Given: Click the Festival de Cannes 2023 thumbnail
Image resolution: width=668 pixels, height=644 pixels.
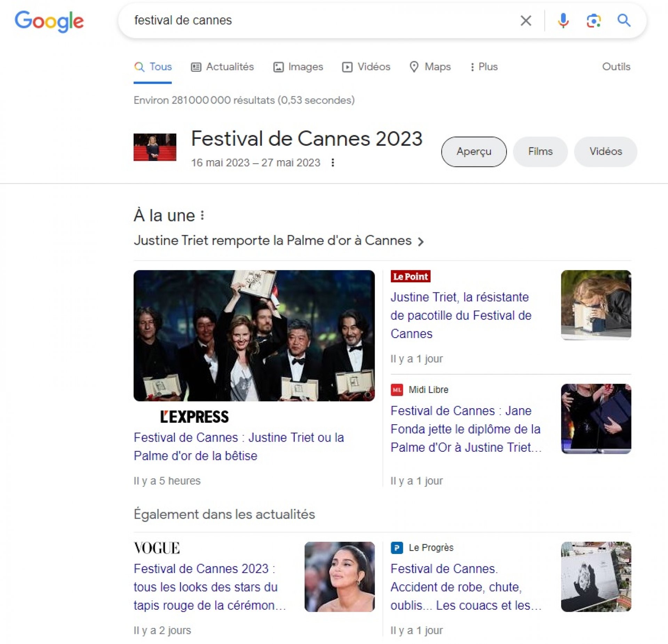Looking at the screenshot, I should click(x=155, y=147).
